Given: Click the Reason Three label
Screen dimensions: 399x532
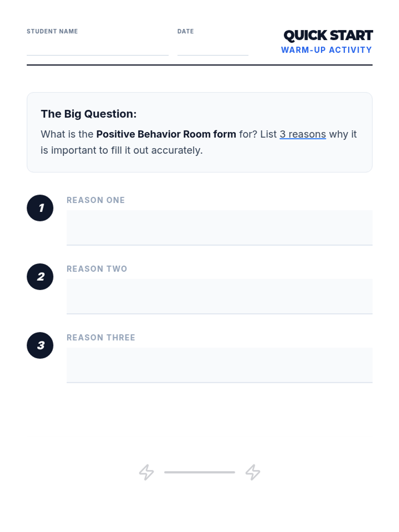Looking at the screenshot, I should click(101, 338).
